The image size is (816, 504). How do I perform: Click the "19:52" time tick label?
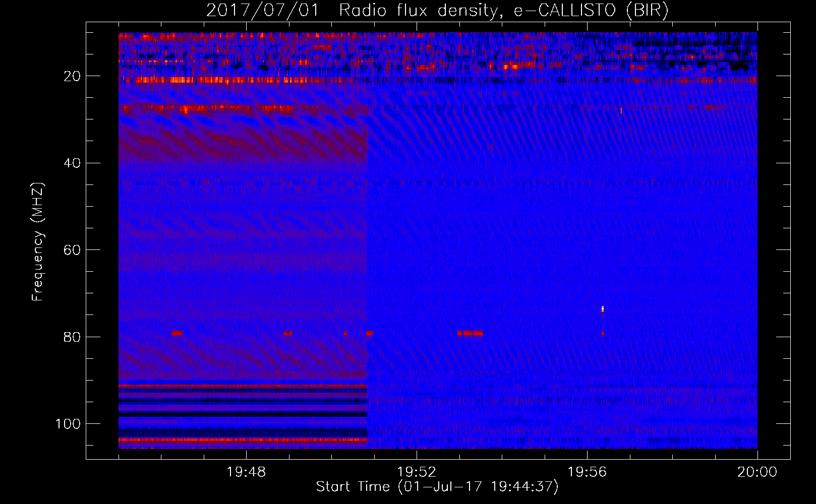tap(417, 472)
